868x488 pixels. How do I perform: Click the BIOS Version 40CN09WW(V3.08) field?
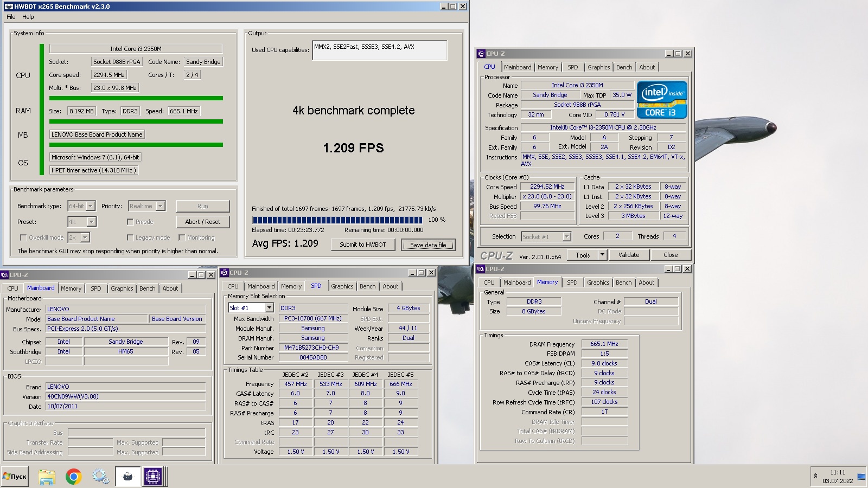126,396
